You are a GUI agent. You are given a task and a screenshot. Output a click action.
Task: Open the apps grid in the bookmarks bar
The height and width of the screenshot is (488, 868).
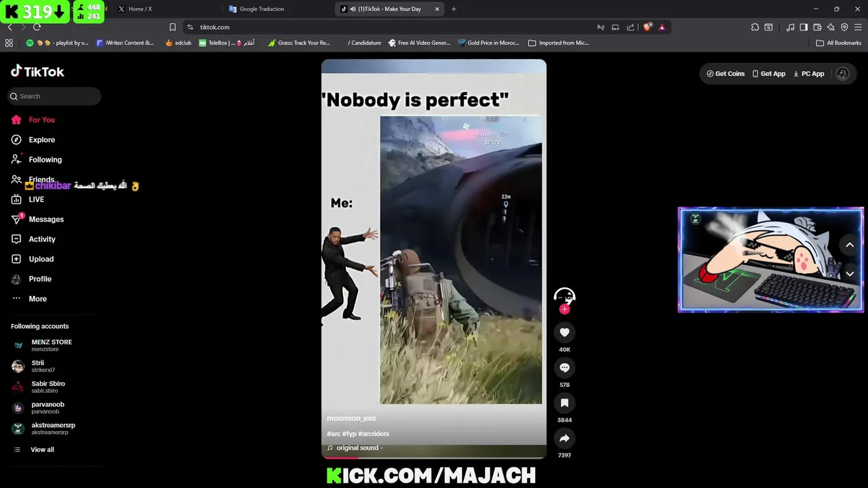9,43
